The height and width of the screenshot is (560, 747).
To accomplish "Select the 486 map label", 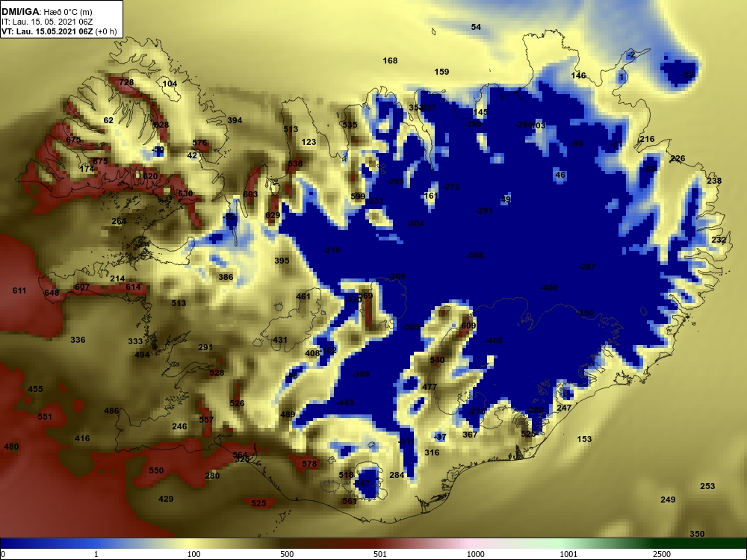I will pyautogui.click(x=111, y=411).
